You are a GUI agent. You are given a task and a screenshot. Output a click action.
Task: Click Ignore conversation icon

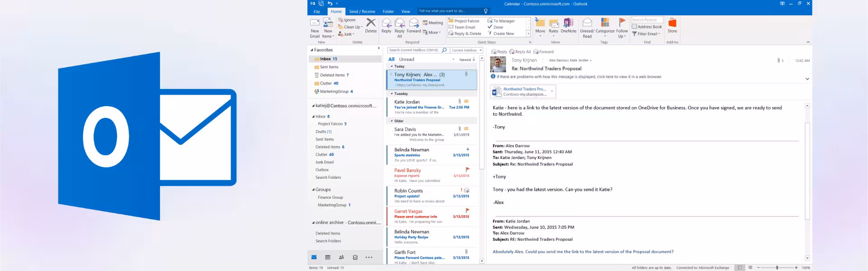click(x=341, y=20)
